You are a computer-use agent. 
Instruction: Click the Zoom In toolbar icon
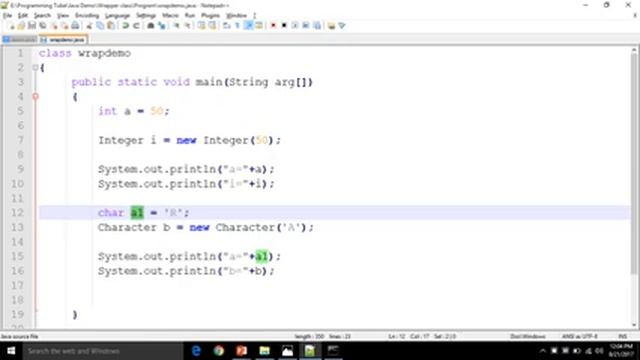click(176, 26)
